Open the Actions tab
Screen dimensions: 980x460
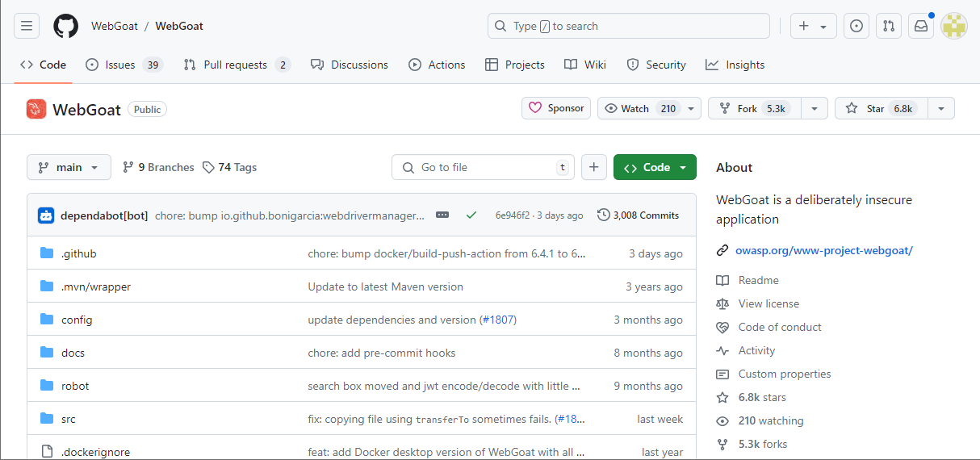tap(437, 65)
